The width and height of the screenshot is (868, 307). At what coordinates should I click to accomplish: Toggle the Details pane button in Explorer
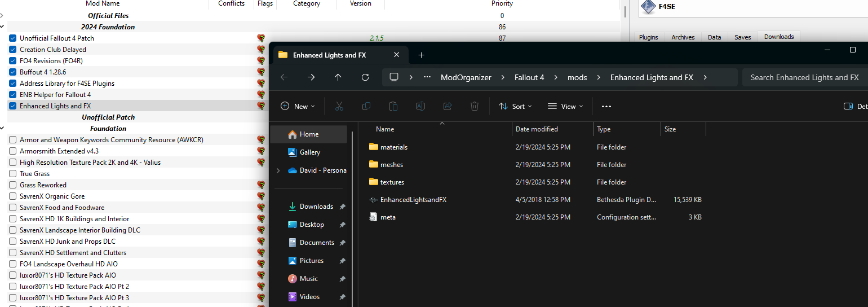click(x=855, y=106)
